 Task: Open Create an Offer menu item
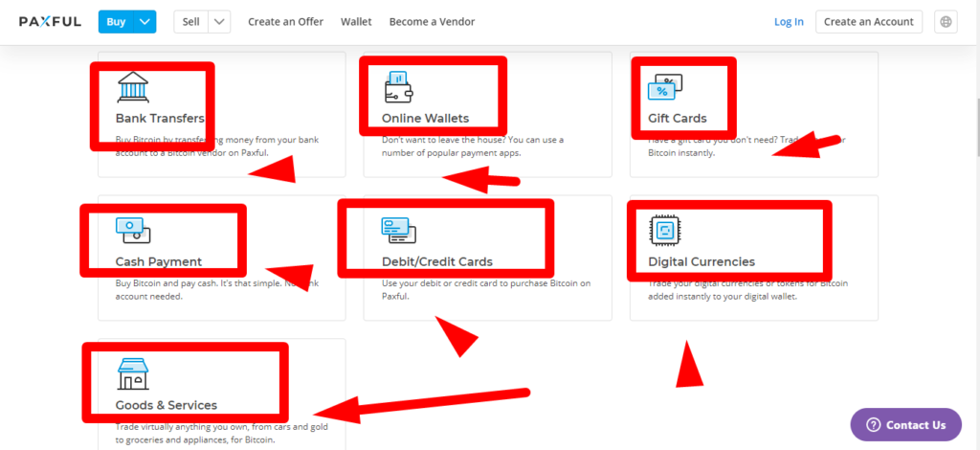pos(285,22)
